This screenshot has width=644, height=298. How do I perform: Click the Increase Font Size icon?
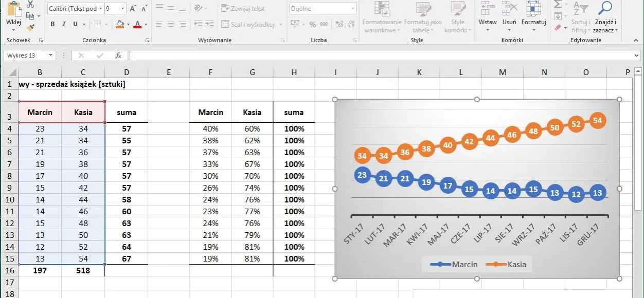click(x=133, y=9)
